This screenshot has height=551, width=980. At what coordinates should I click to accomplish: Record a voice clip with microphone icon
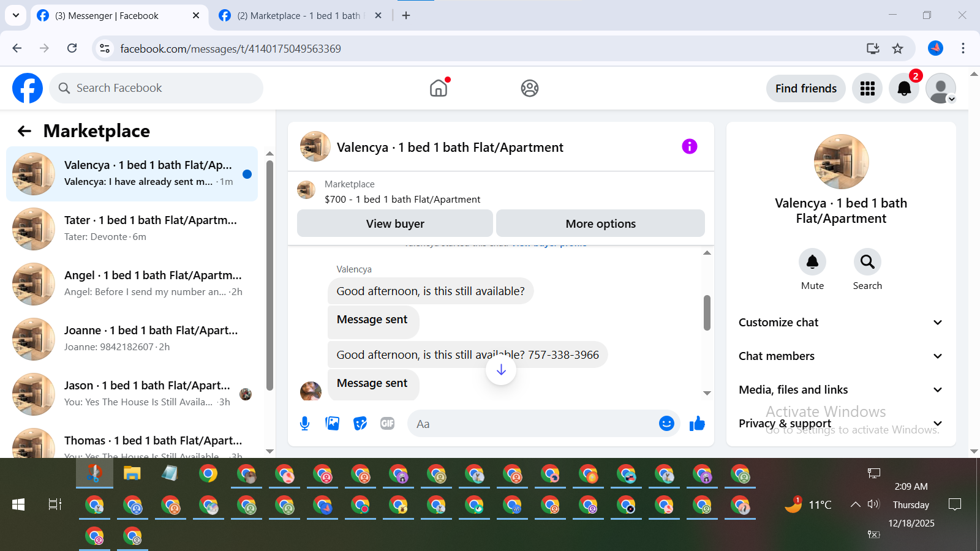point(305,424)
